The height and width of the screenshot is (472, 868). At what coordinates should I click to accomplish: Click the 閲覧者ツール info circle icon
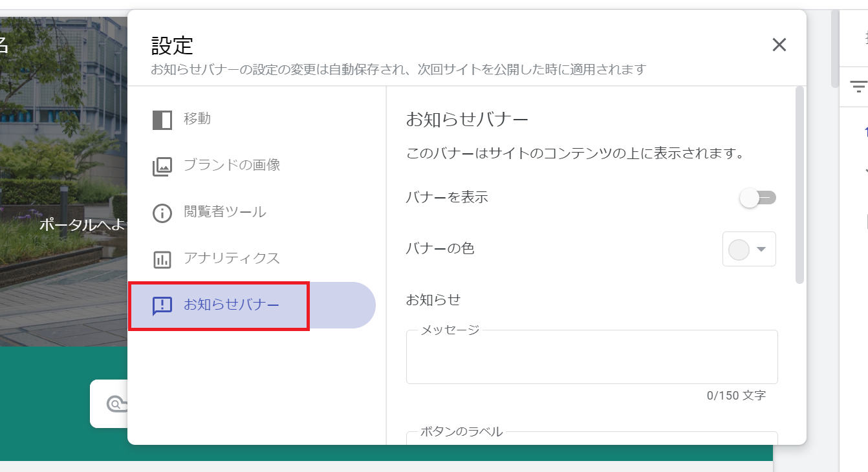click(x=162, y=213)
